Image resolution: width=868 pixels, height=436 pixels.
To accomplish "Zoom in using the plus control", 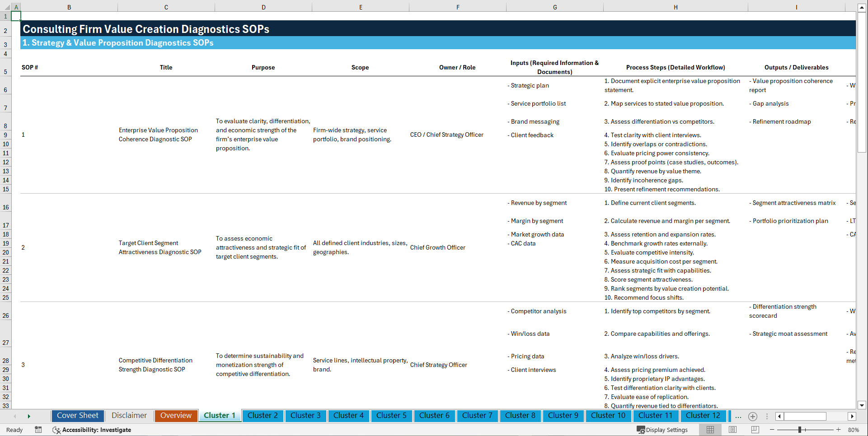I will 839,430.
